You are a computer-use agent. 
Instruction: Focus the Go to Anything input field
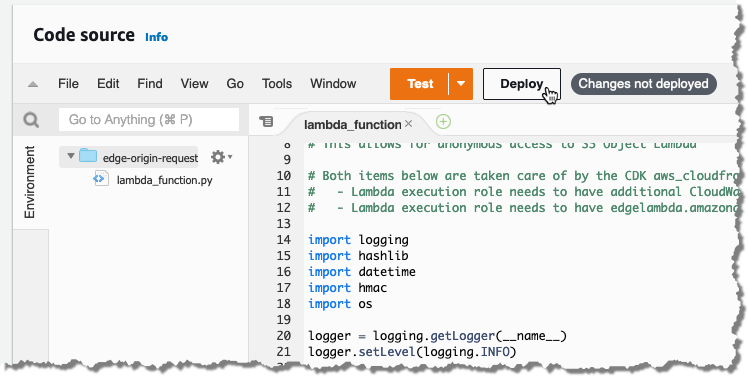pos(149,119)
